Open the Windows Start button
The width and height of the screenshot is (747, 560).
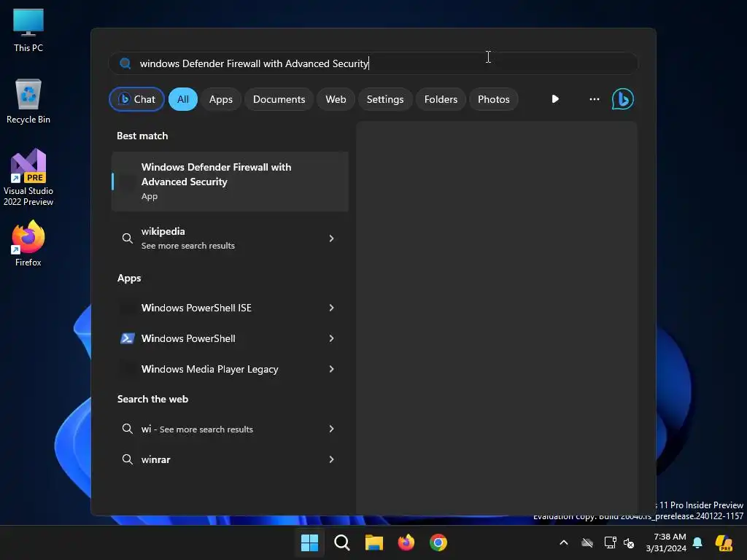click(x=309, y=542)
